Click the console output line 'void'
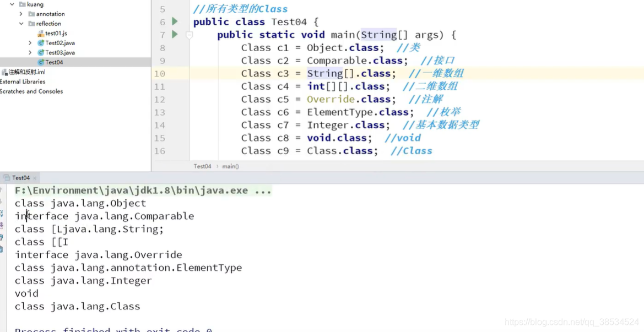Viewport: 644px width, 332px height. (x=26, y=293)
